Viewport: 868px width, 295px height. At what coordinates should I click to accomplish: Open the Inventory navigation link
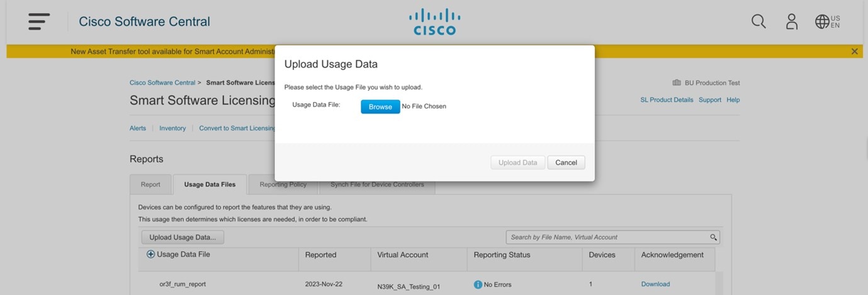coord(172,128)
